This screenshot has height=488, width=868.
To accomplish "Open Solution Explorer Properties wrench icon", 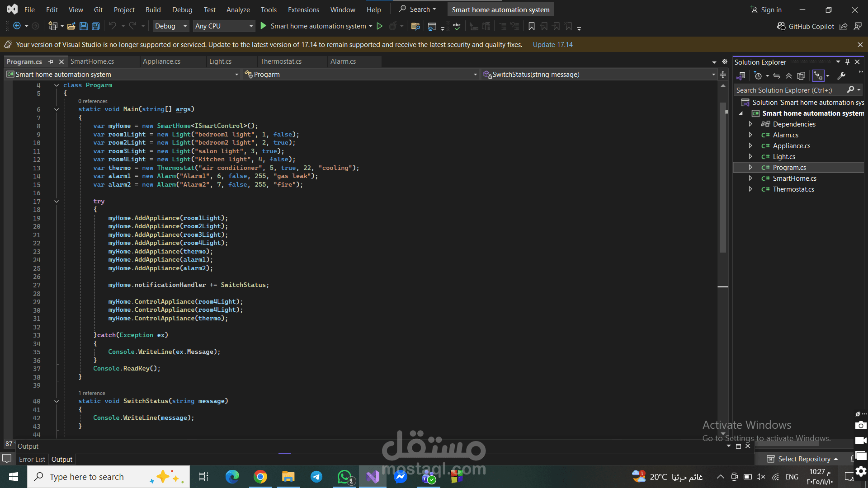I will pyautogui.click(x=841, y=76).
